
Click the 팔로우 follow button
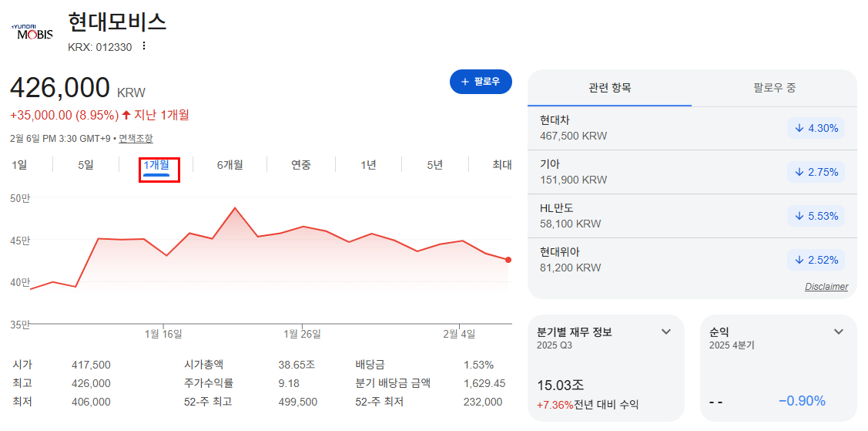click(481, 82)
